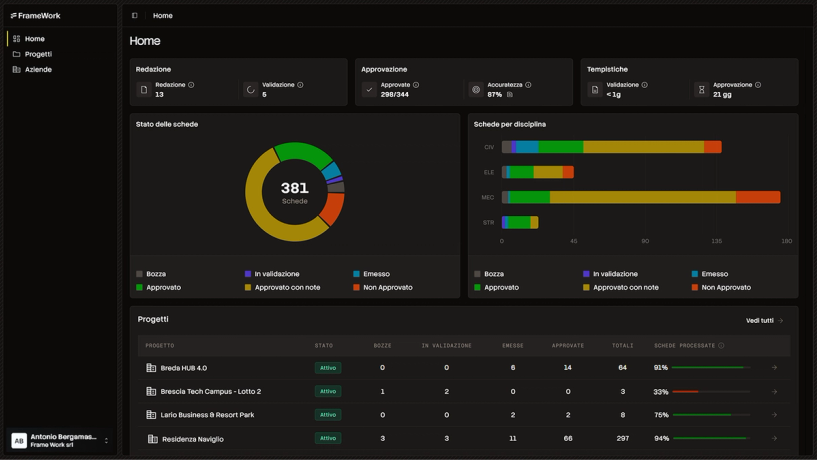Click the PROGETTO column header

pos(159,345)
